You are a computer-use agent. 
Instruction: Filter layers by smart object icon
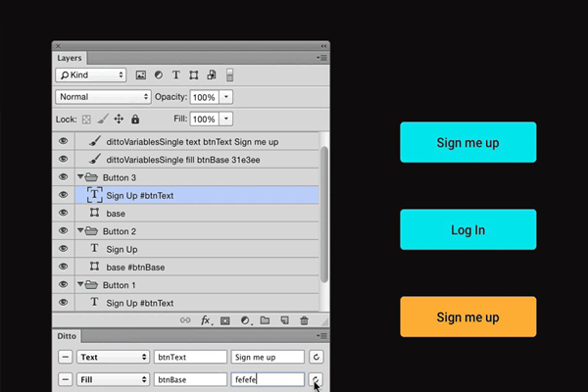click(212, 75)
